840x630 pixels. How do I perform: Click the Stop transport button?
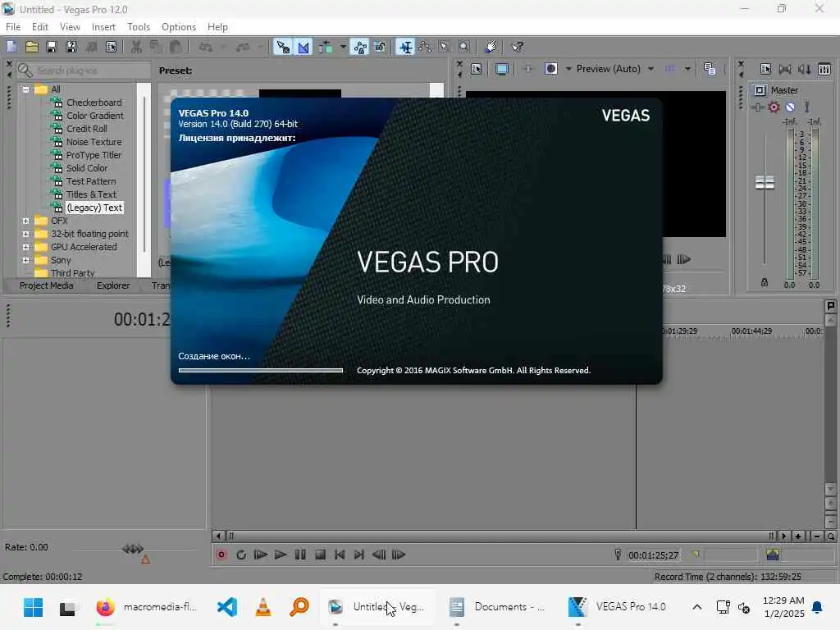(321, 555)
